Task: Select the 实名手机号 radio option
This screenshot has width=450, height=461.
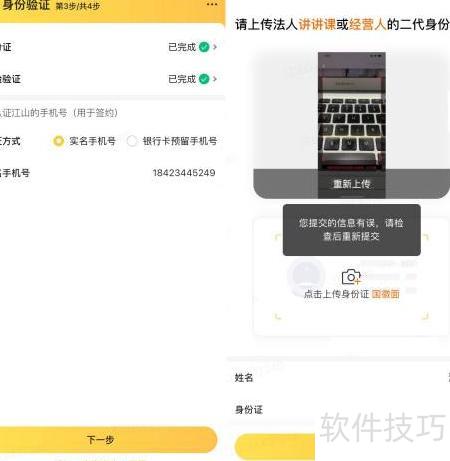Action: click(x=58, y=141)
